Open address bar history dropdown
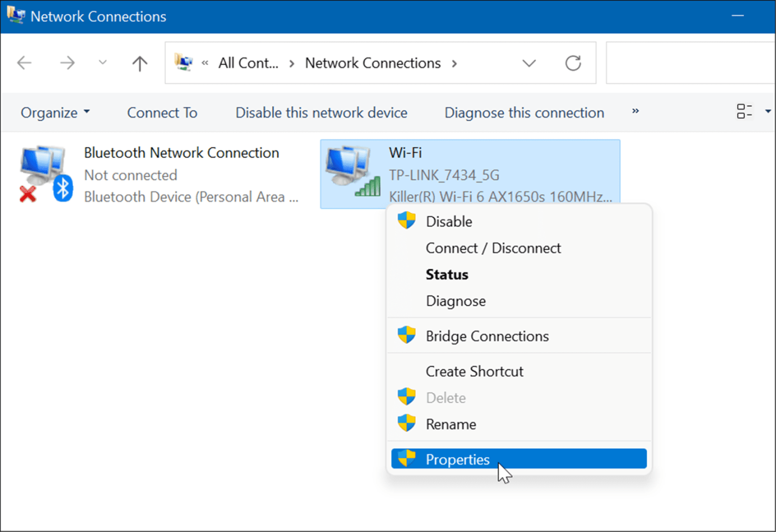Image resolution: width=776 pixels, height=532 pixels. (529, 63)
